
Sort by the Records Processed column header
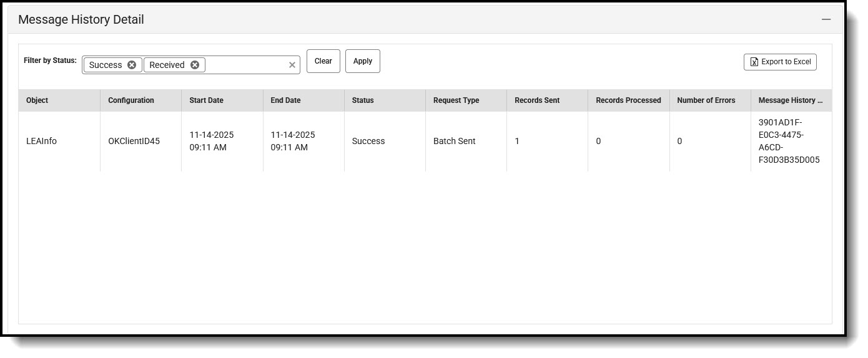(628, 100)
